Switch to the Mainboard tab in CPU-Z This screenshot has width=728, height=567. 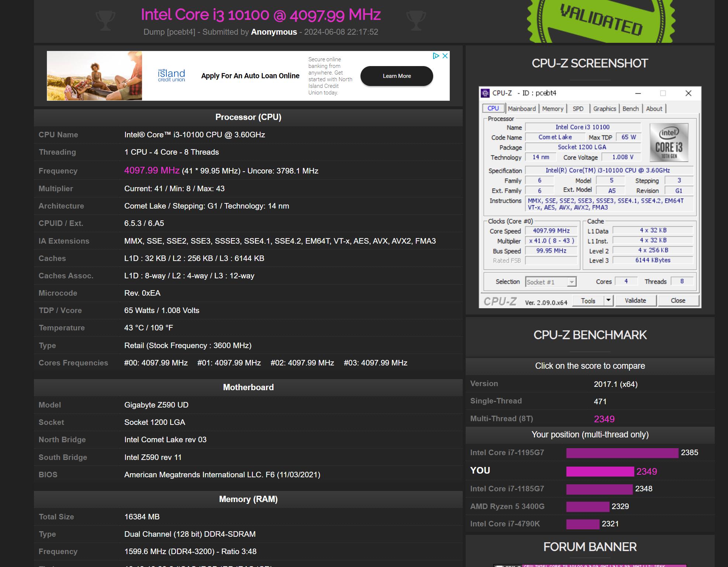(521, 109)
